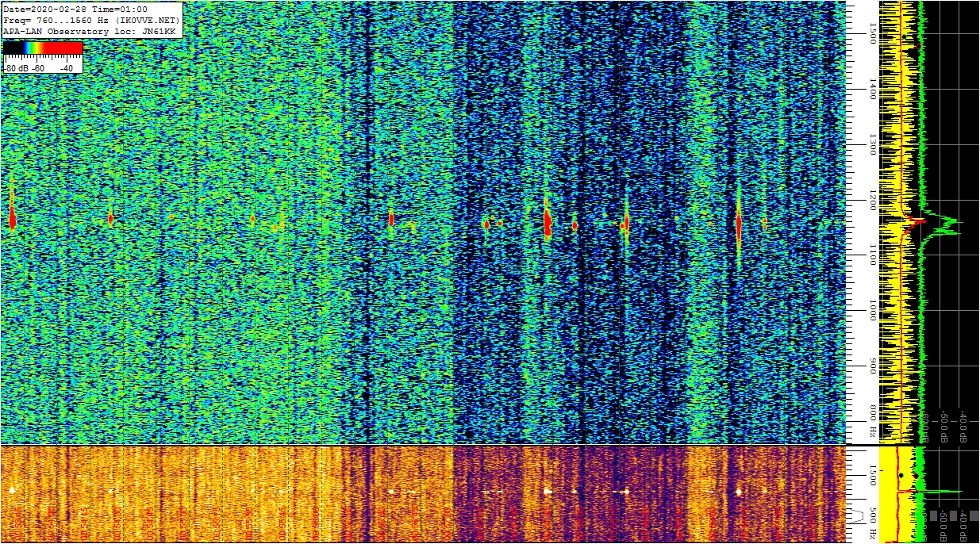
Task: Click the 00:54:00 timestamp in the lower waterfall
Action: (x=51, y=523)
